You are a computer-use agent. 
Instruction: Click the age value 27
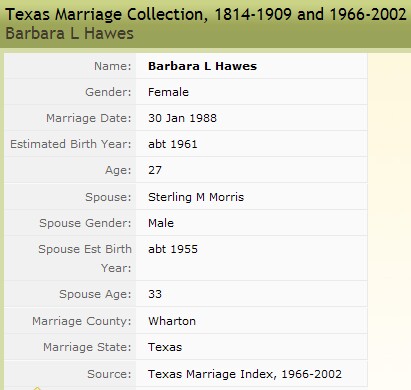(155, 170)
